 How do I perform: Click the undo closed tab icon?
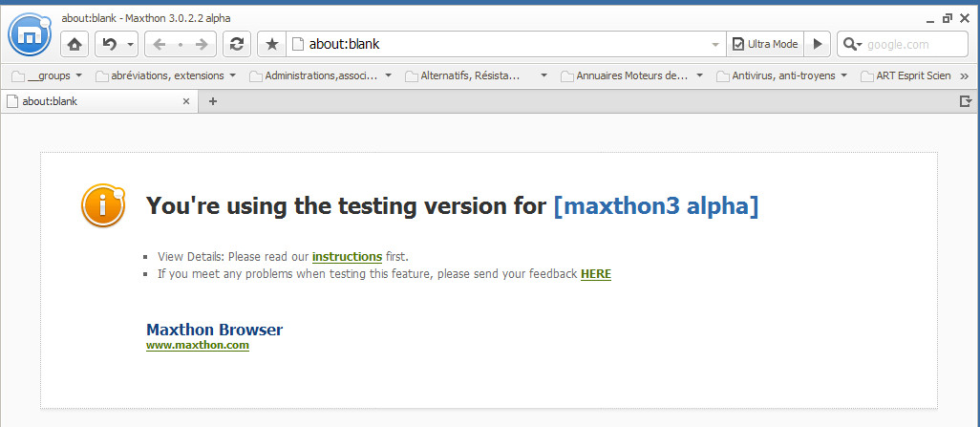click(110, 44)
